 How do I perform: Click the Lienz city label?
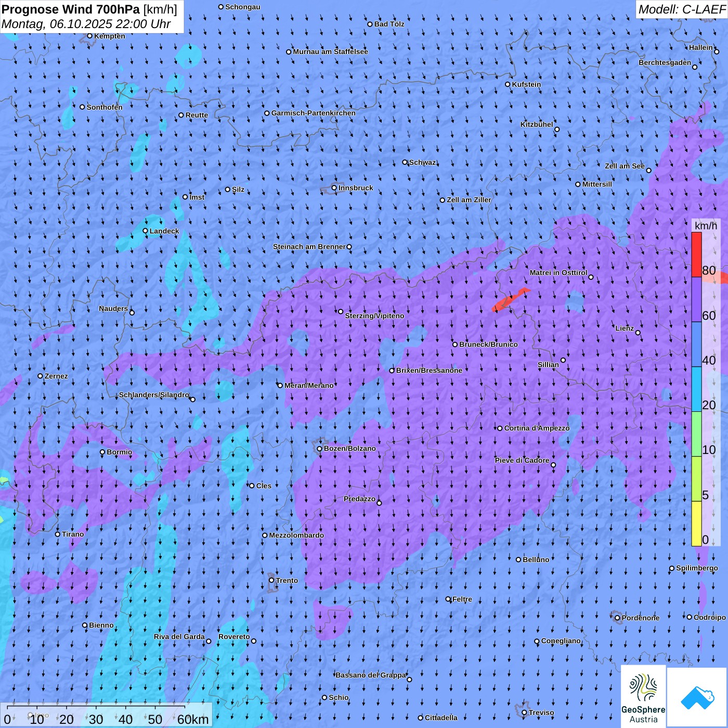pos(625,328)
